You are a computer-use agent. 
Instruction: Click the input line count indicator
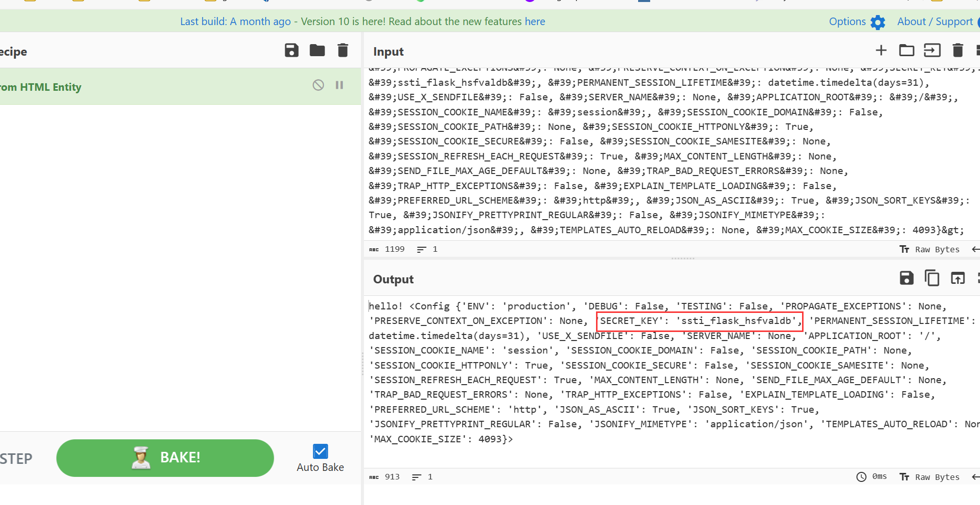pos(427,249)
